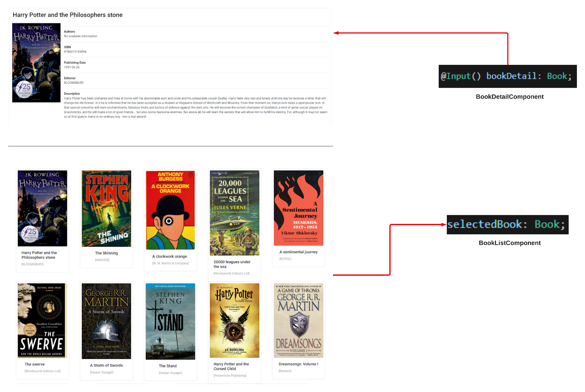The image size is (585, 392).
Task: Click the selectedBook: Book code snippet
Action: [x=507, y=224]
